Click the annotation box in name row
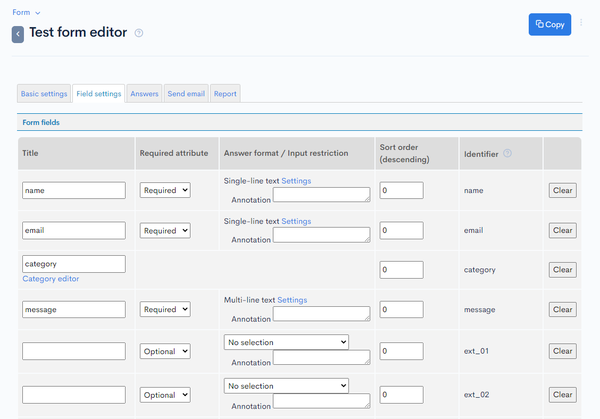This screenshot has width=600, height=419. pos(321,194)
